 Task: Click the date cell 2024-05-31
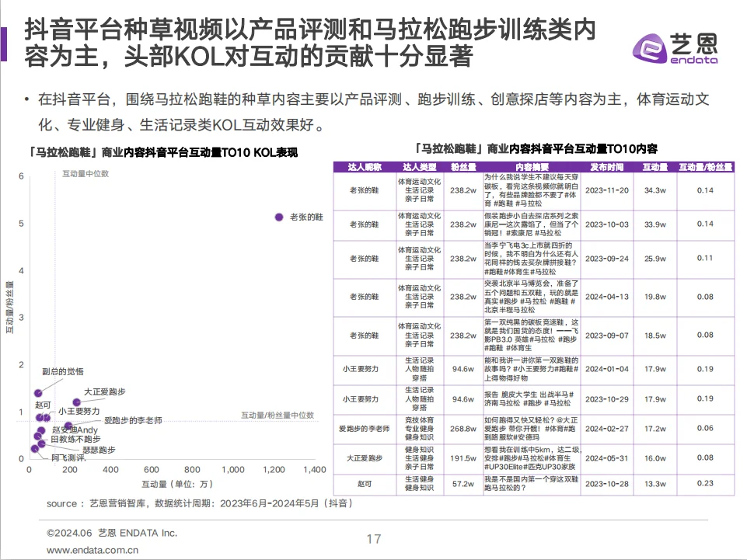(607, 458)
